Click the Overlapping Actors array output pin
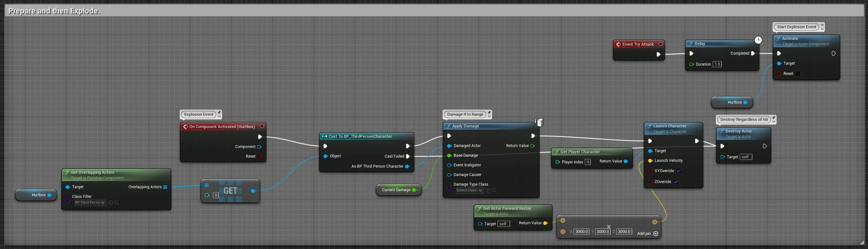The image size is (868, 249). coord(165,187)
